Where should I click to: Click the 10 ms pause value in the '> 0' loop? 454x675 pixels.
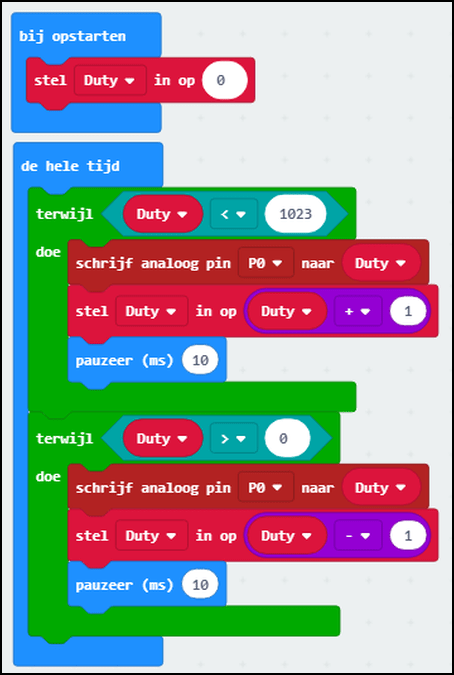point(200,585)
